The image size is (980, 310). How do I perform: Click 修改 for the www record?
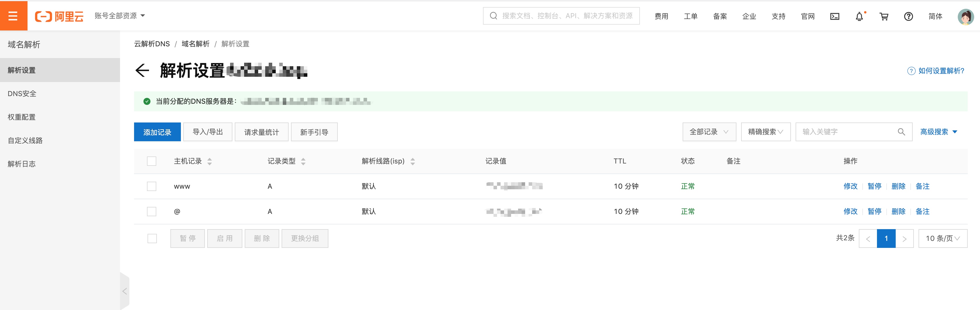850,186
